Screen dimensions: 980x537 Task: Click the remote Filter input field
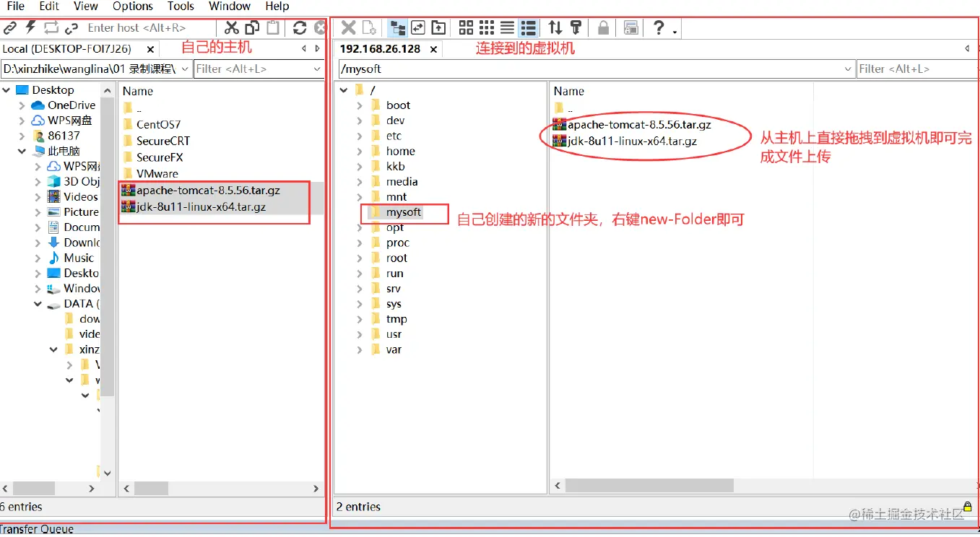click(x=917, y=69)
